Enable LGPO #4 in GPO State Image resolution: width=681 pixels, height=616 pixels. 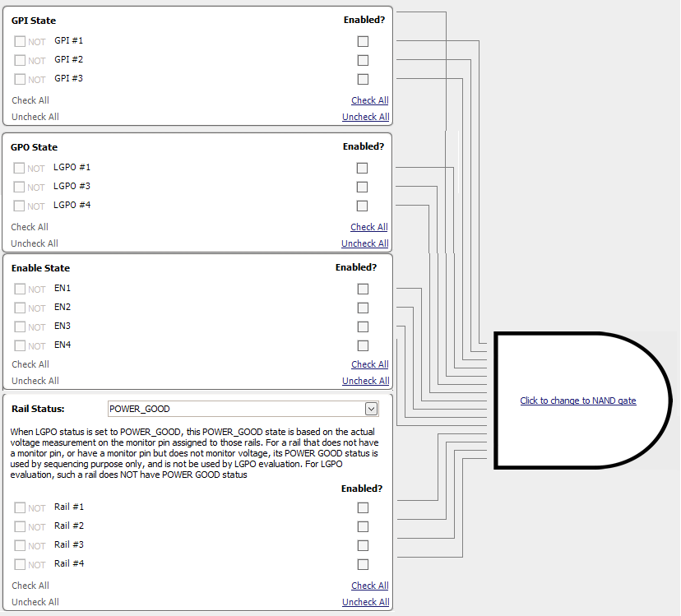pos(362,205)
